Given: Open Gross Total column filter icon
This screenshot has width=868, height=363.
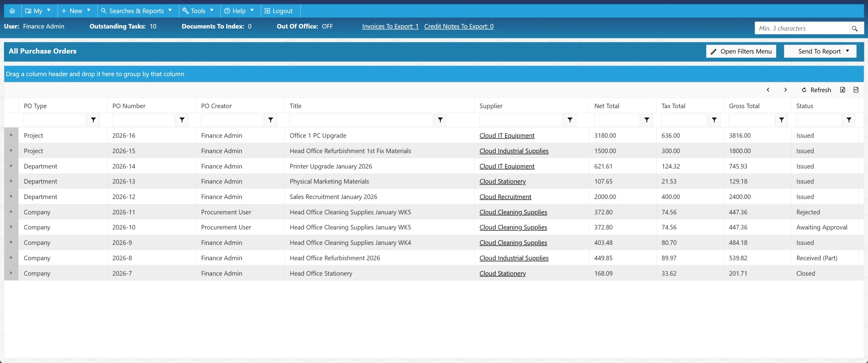Looking at the screenshot, I should (781, 120).
